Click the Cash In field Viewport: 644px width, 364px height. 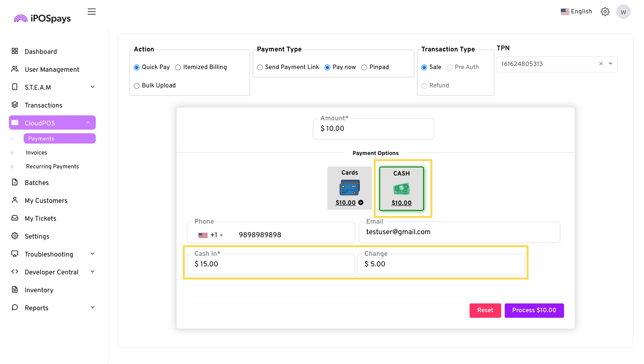coord(271,265)
